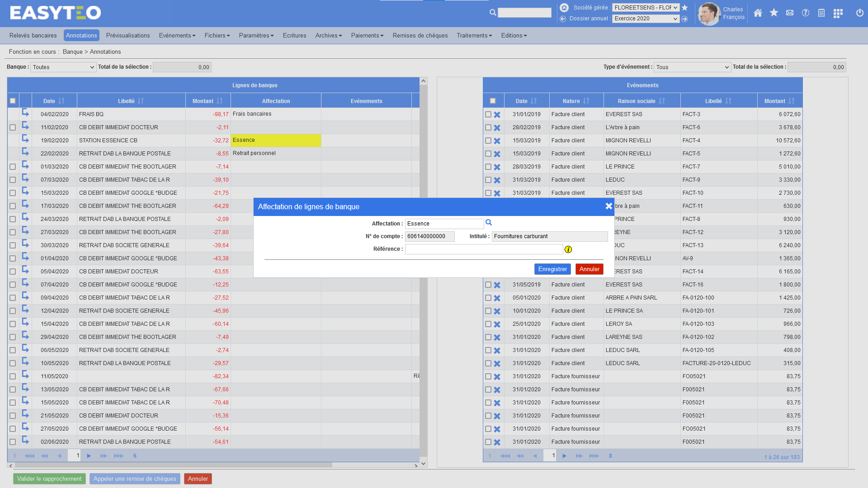
Task: Click the magnifier icon next to Affectation field
Action: point(489,223)
